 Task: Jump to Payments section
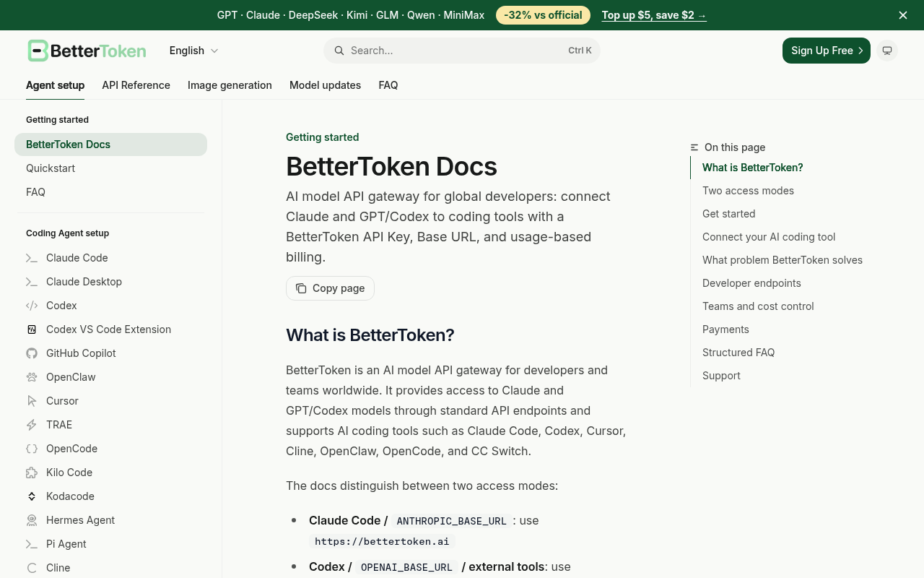(x=725, y=329)
